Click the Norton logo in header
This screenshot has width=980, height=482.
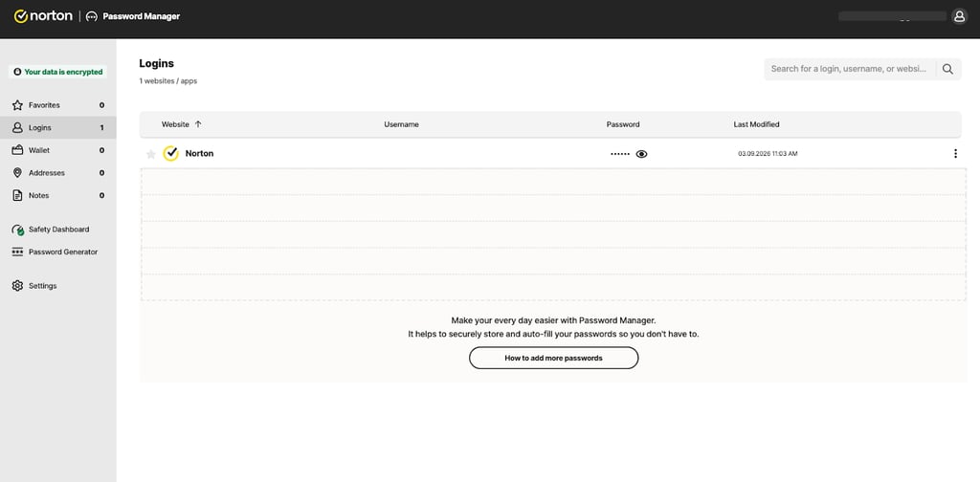pos(43,16)
